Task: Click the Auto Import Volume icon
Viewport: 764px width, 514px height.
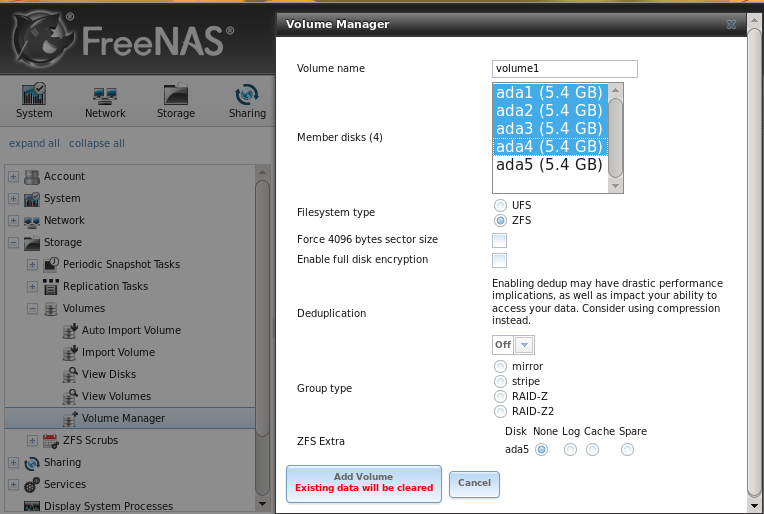Action: [x=70, y=331]
